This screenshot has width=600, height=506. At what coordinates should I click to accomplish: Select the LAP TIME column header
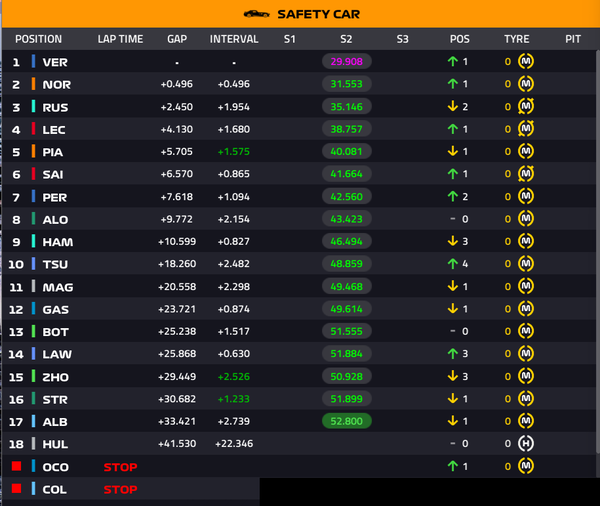pyautogui.click(x=120, y=40)
